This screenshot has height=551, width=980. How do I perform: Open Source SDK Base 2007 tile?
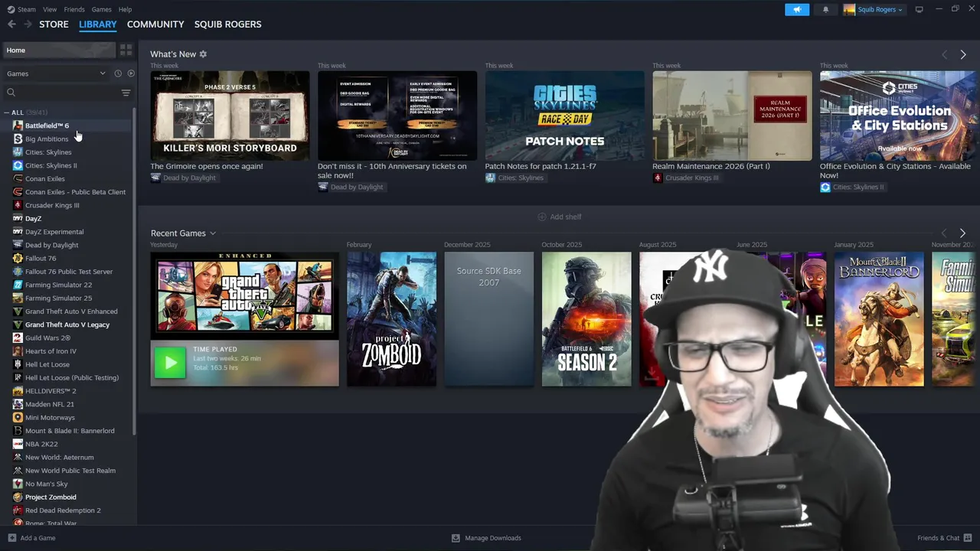click(488, 319)
